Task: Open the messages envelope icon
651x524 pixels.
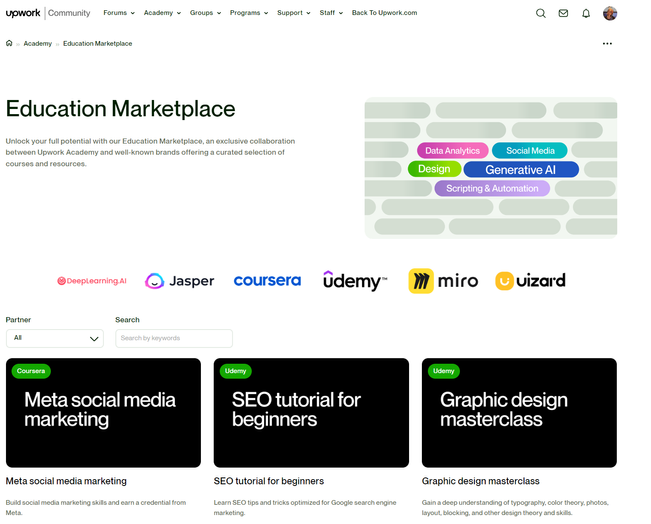Action: point(563,13)
